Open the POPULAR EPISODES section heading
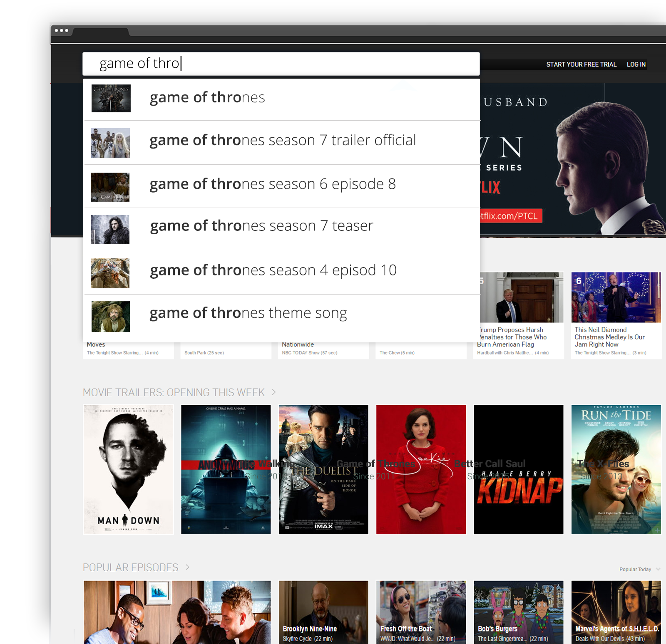Image resolution: width=666 pixels, height=644 pixels. pyautogui.click(x=130, y=567)
